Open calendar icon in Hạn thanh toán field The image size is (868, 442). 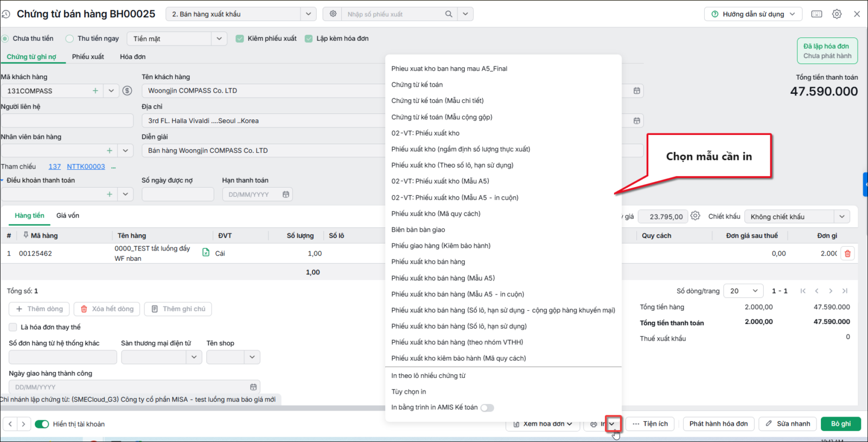tap(286, 194)
